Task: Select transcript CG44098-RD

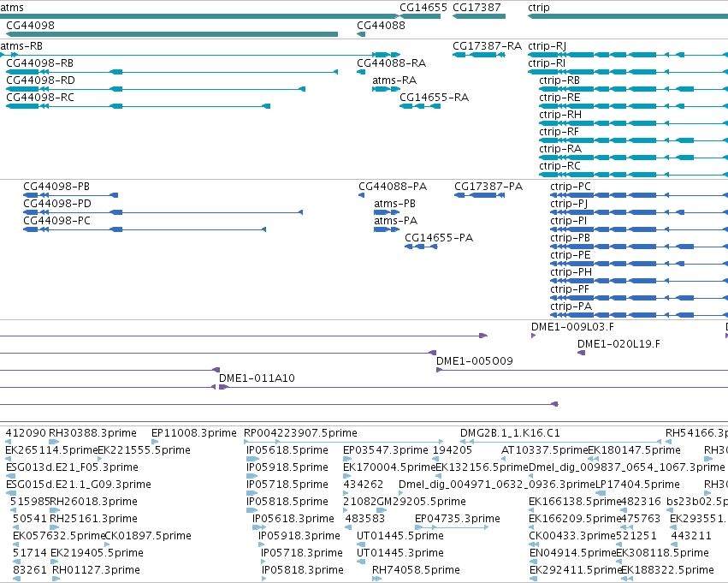Action: point(40,80)
